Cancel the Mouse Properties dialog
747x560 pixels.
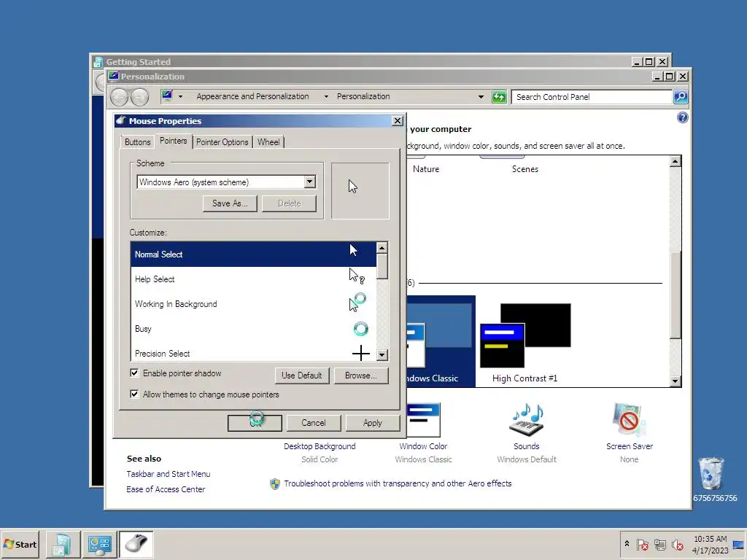tap(314, 423)
